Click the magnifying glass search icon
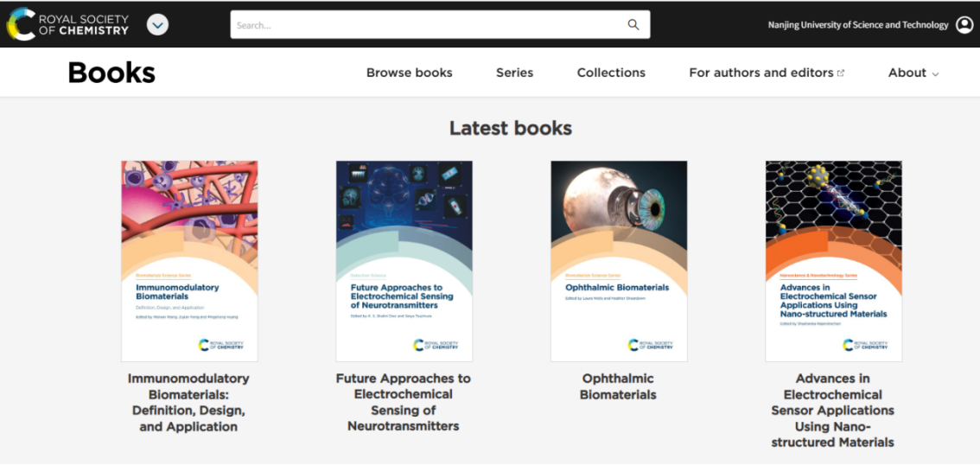This screenshot has height=465, width=980. point(633,25)
